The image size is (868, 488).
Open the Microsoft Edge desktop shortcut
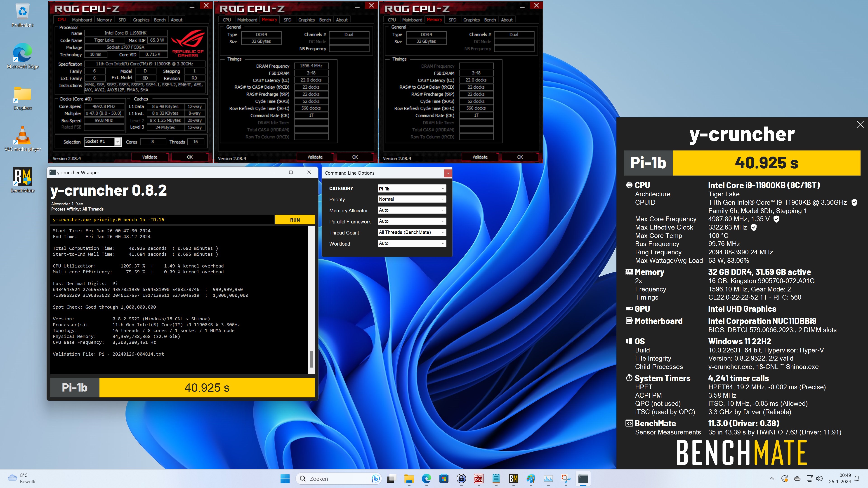[22, 56]
